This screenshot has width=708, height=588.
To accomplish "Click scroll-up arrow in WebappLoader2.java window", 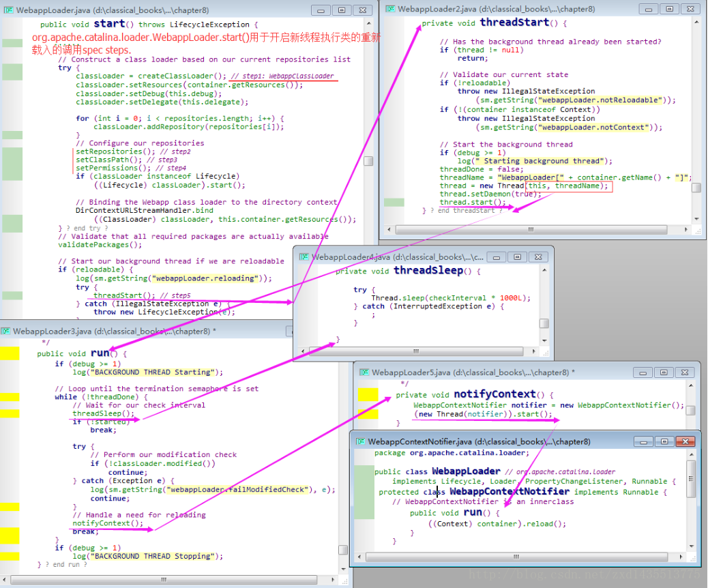I will 696,22.
